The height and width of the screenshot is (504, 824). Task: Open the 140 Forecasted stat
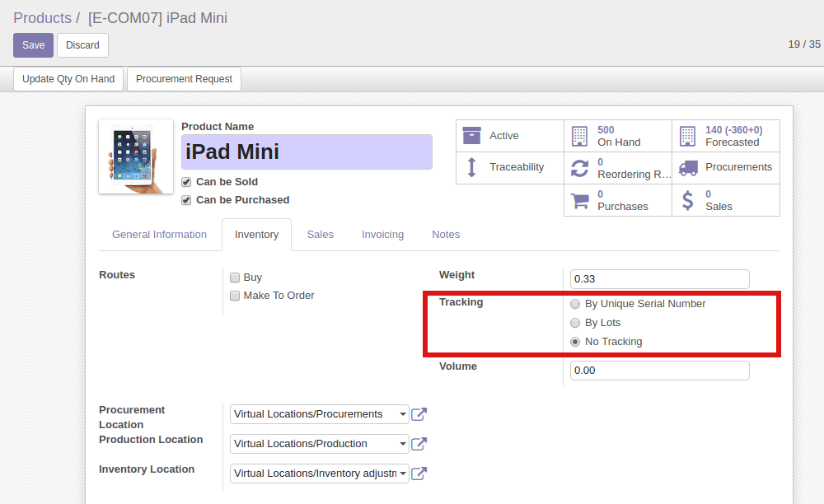click(726, 136)
